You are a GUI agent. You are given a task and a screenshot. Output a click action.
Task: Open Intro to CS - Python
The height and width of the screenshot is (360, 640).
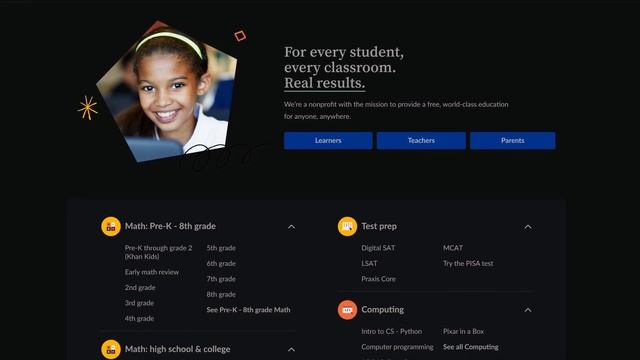391,331
